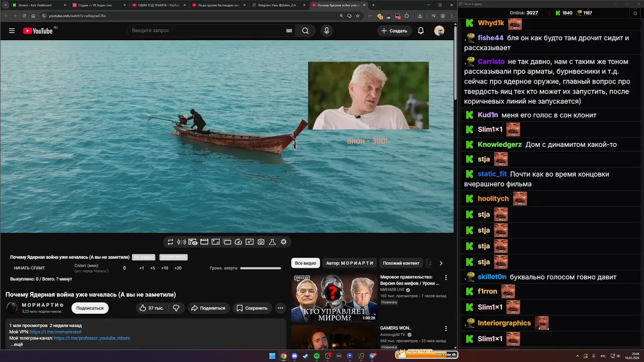Image resolution: width=644 pixels, height=362 pixels.
Task: Open Chrome extensions puzzle icon
Action: click(x=407, y=16)
